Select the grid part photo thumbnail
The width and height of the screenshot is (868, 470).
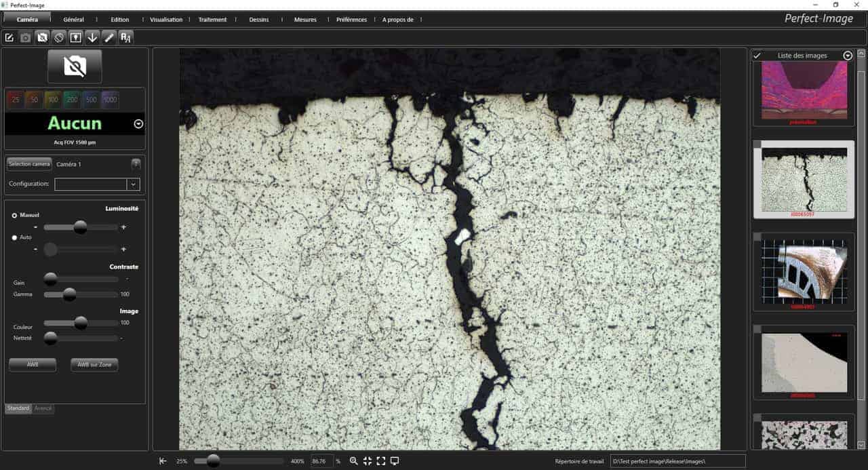[x=804, y=271]
